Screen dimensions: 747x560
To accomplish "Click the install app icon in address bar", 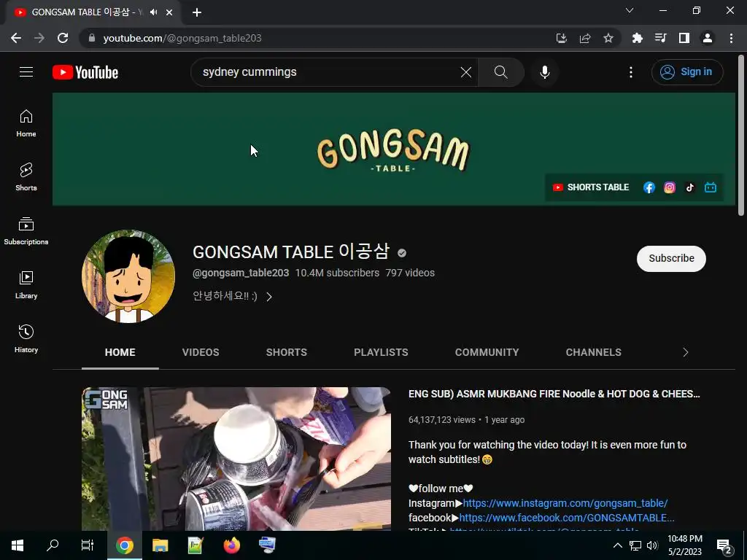I will pos(562,38).
